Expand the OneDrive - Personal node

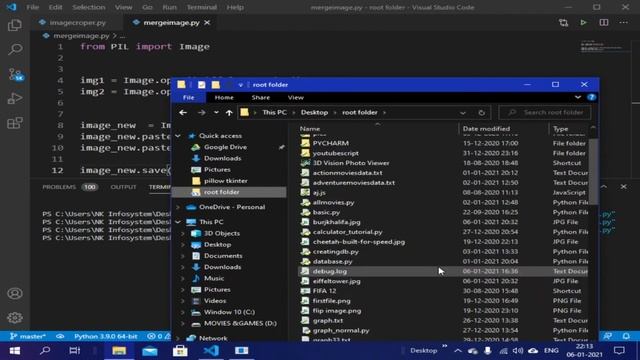pos(178,207)
